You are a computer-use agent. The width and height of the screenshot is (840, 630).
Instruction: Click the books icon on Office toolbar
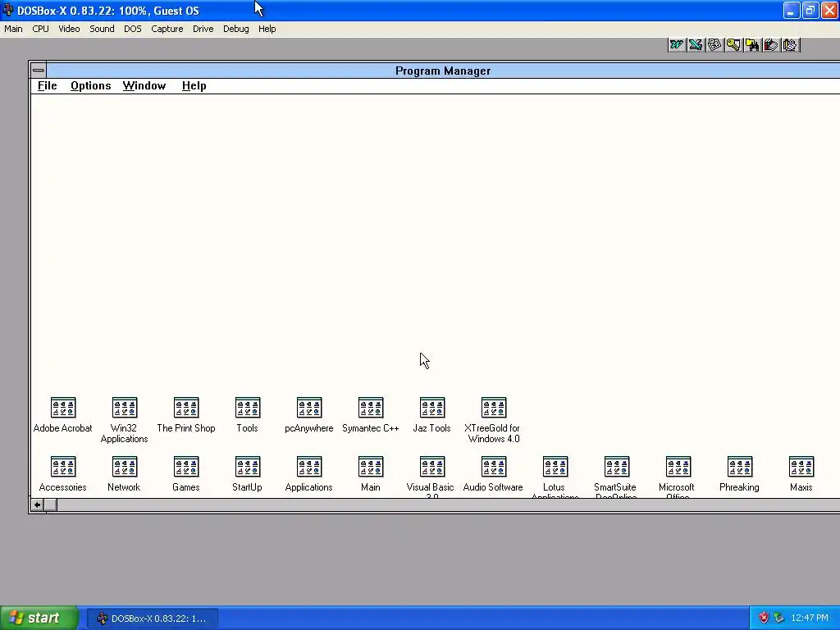point(771,45)
